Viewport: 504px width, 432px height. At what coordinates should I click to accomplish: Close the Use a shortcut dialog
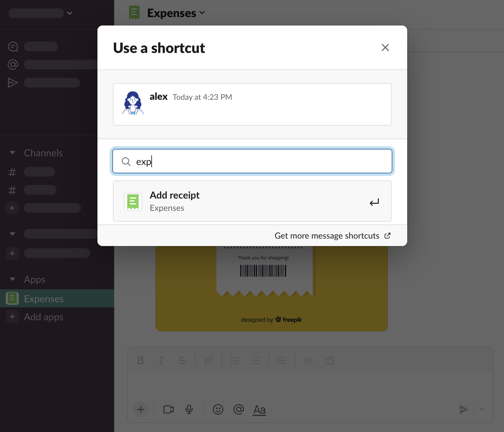pyautogui.click(x=385, y=47)
